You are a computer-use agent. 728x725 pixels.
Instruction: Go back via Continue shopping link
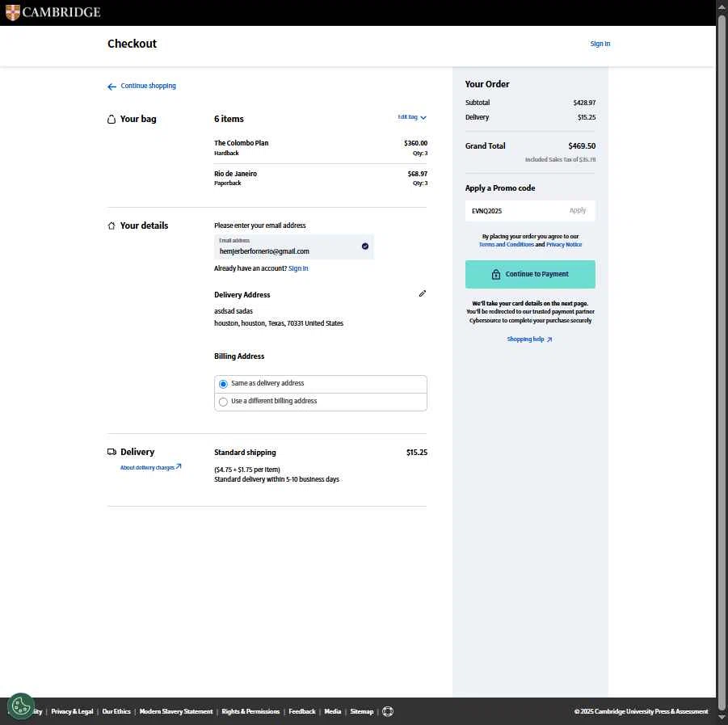(x=141, y=86)
